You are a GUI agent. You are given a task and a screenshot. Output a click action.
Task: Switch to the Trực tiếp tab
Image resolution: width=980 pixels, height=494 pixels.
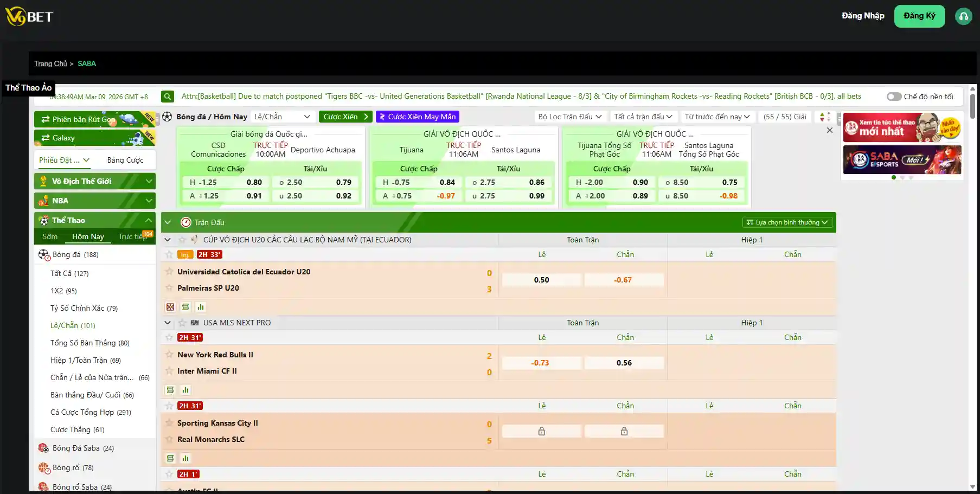coord(132,236)
